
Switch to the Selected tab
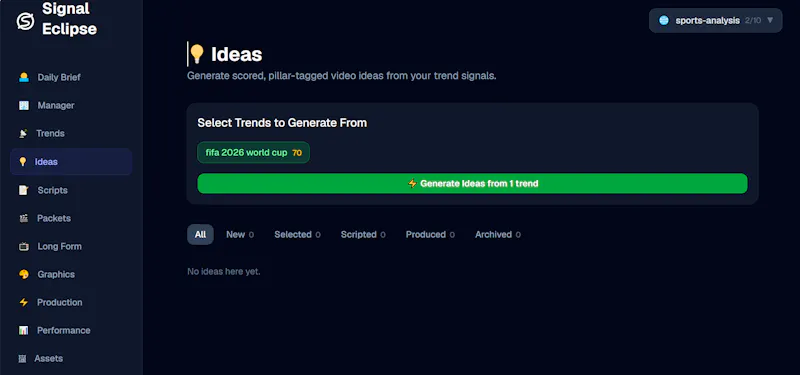point(297,235)
